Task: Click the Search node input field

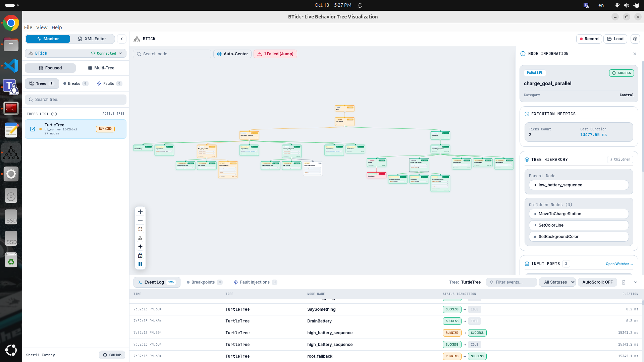Action: click(172, 54)
